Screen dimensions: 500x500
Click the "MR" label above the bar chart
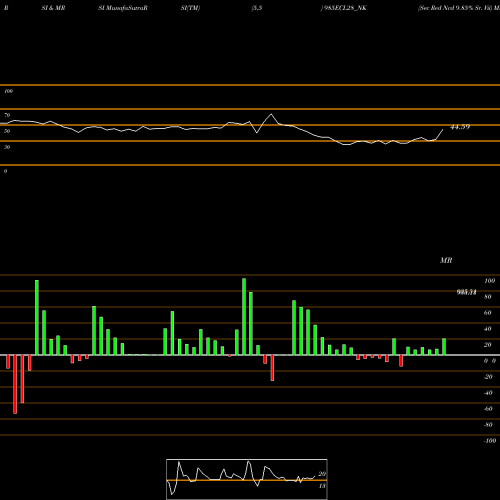(446, 260)
